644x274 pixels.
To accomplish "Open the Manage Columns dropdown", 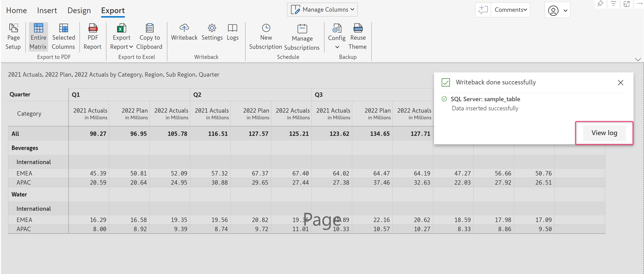I will (x=322, y=10).
